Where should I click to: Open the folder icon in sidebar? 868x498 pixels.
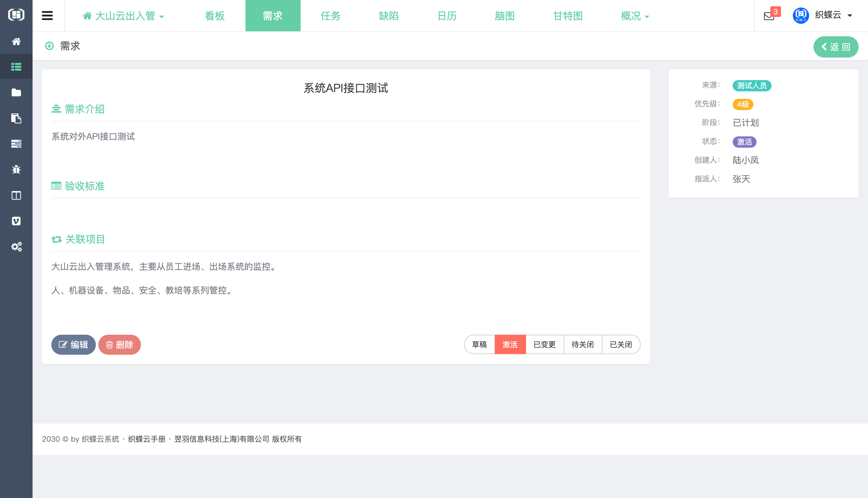[16, 92]
